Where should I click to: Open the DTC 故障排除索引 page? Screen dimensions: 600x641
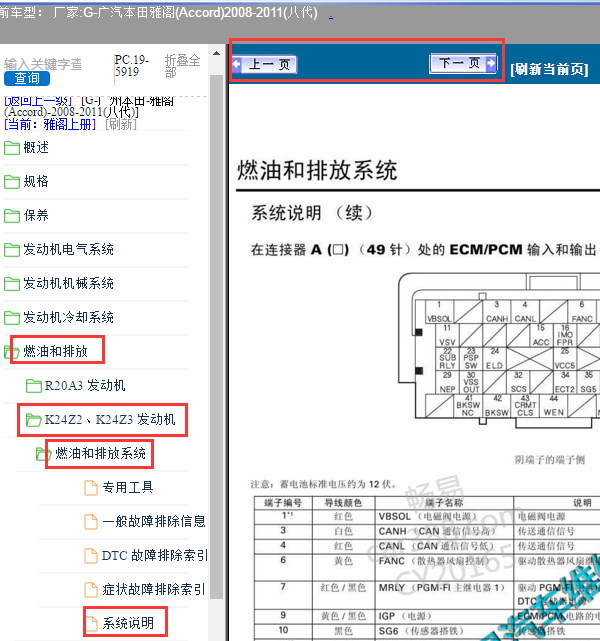pos(155,555)
